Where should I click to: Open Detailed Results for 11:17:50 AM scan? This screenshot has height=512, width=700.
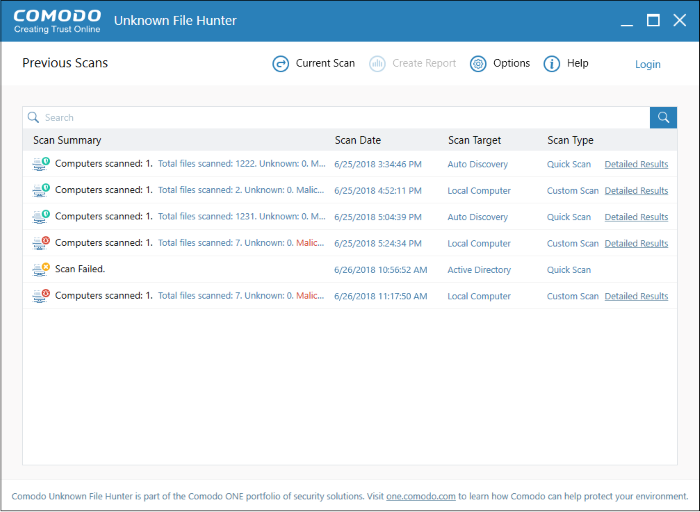636,296
